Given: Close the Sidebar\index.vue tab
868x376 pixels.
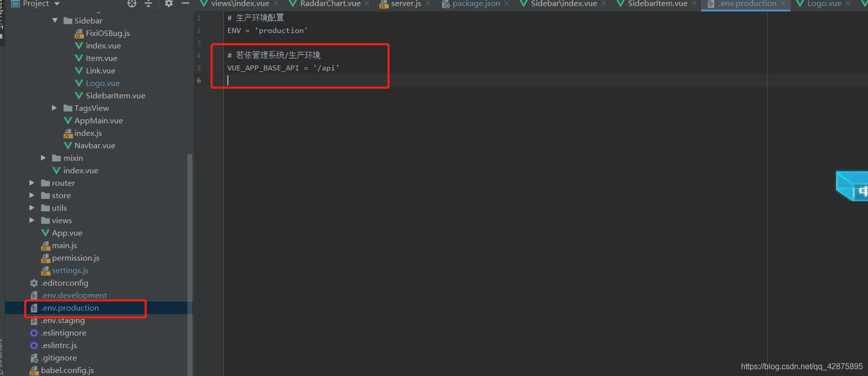Looking at the screenshot, I should point(604,3).
